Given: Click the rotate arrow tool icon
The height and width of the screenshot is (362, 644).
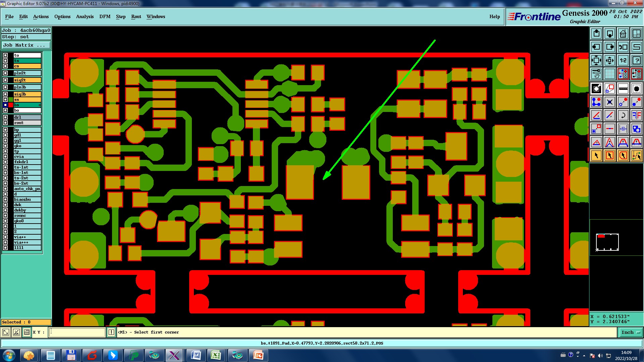Looking at the screenshot, I should 623,115.
